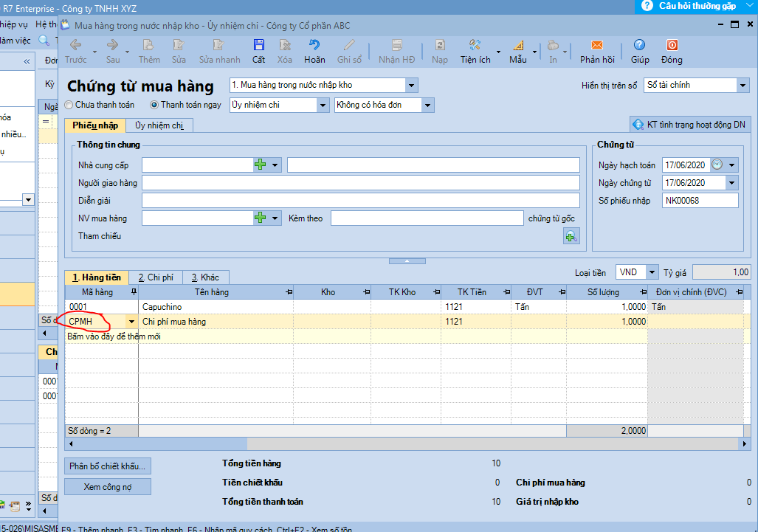The image size is (758, 532).
Task: Click the Phân bổ chiết khấu button
Action: click(108, 466)
